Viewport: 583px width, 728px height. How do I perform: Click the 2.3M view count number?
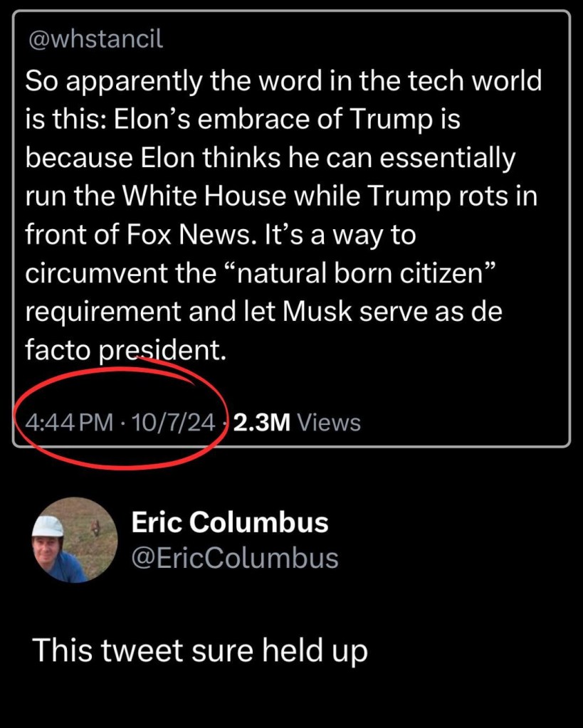[262, 423]
